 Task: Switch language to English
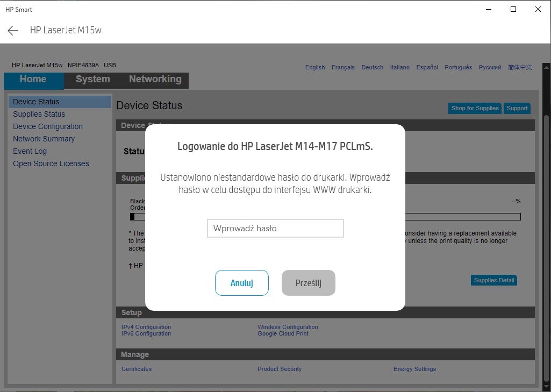(x=315, y=67)
